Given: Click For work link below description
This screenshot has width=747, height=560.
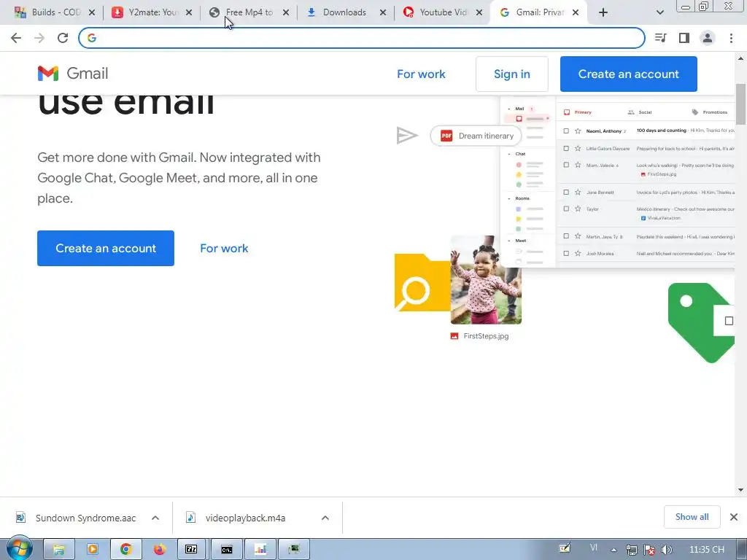Looking at the screenshot, I should coord(224,248).
